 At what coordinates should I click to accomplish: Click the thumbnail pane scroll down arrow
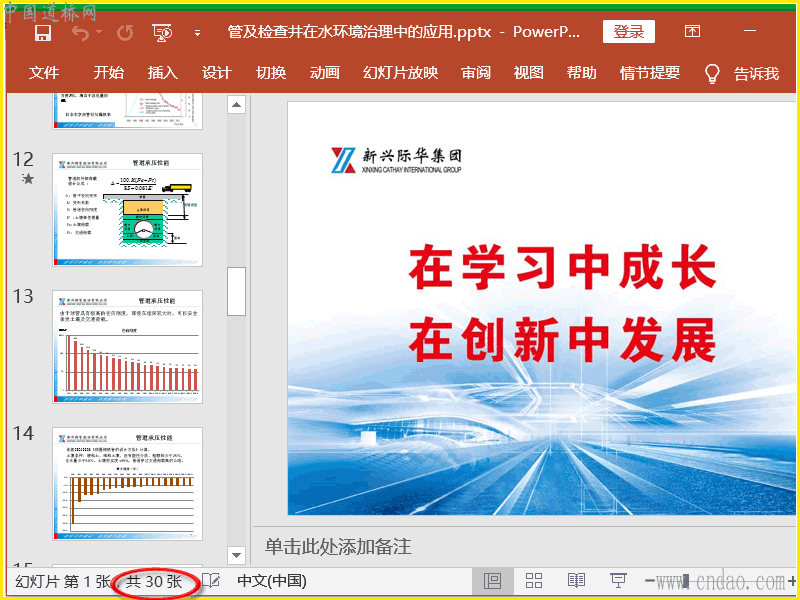point(236,555)
